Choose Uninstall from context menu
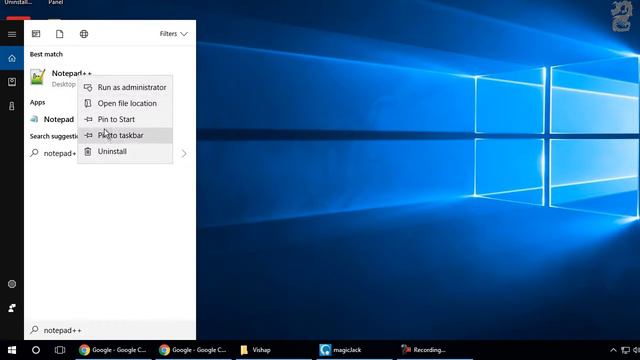The width and height of the screenshot is (640, 360). [x=125, y=151]
